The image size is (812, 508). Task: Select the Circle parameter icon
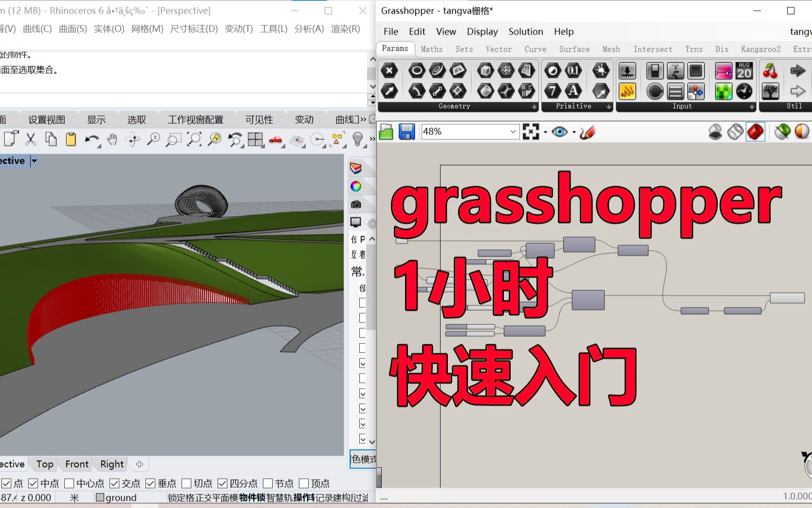[x=417, y=71]
